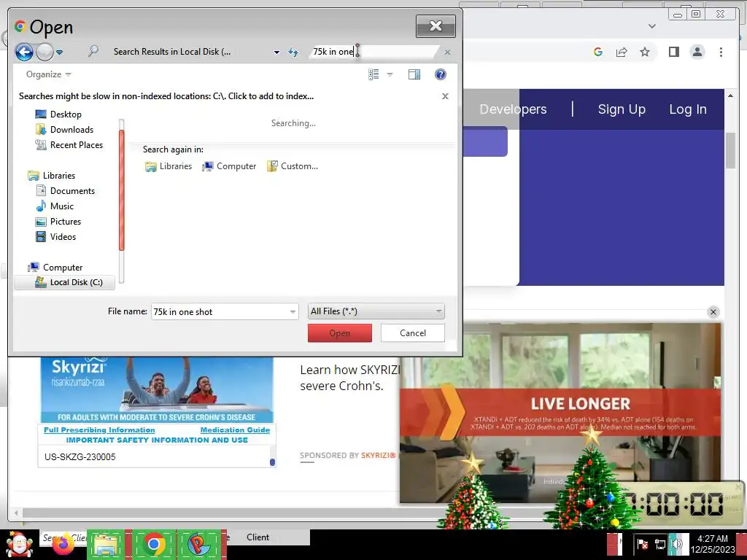Click the forward arrow in Open dialog
747x560 pixels.
(x=44, y=52)
